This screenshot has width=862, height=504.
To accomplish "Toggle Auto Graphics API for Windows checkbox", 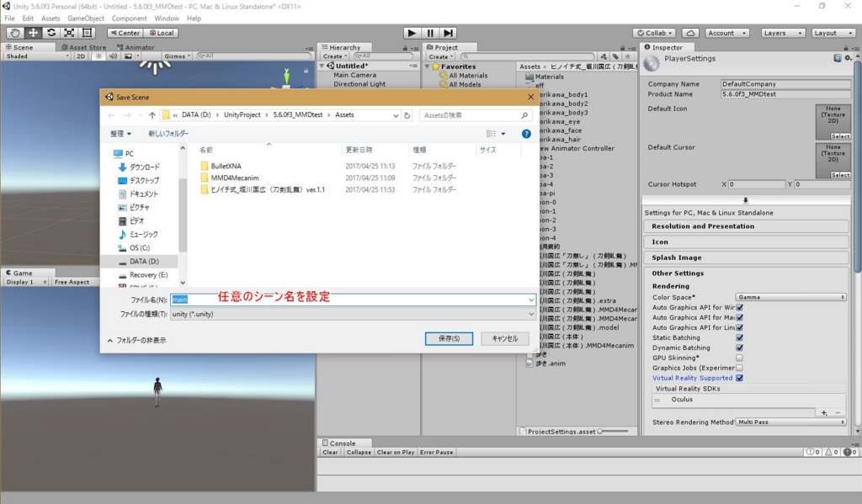I will coord(739,307).
